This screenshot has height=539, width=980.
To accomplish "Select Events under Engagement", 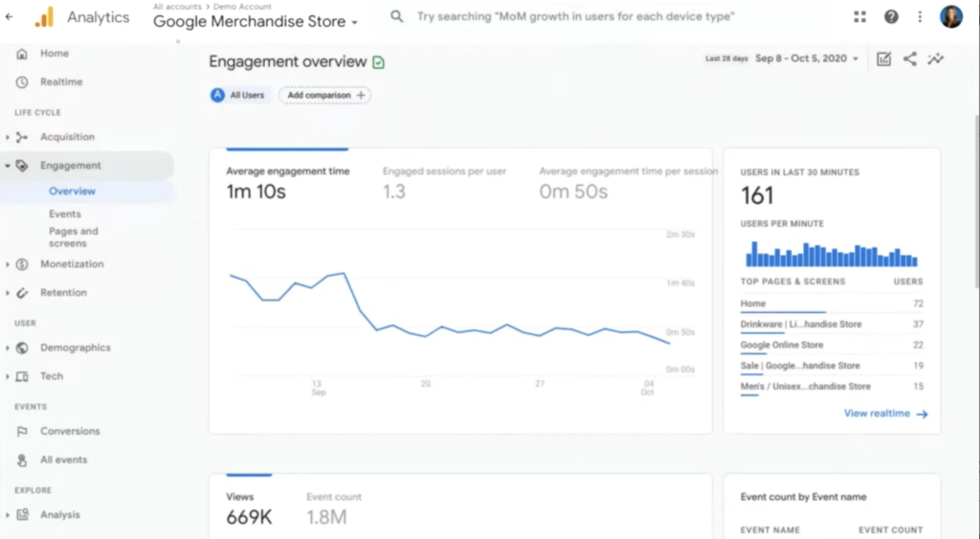I will point(65,213).
